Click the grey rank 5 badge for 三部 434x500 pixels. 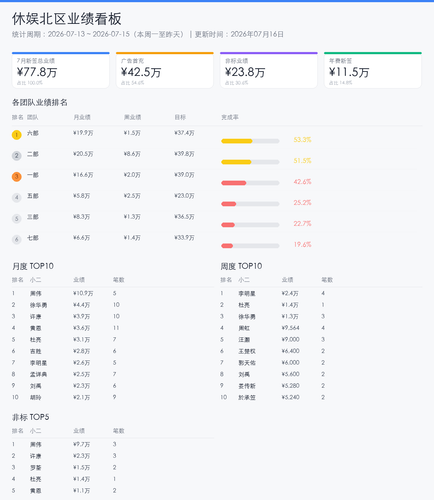17,219
